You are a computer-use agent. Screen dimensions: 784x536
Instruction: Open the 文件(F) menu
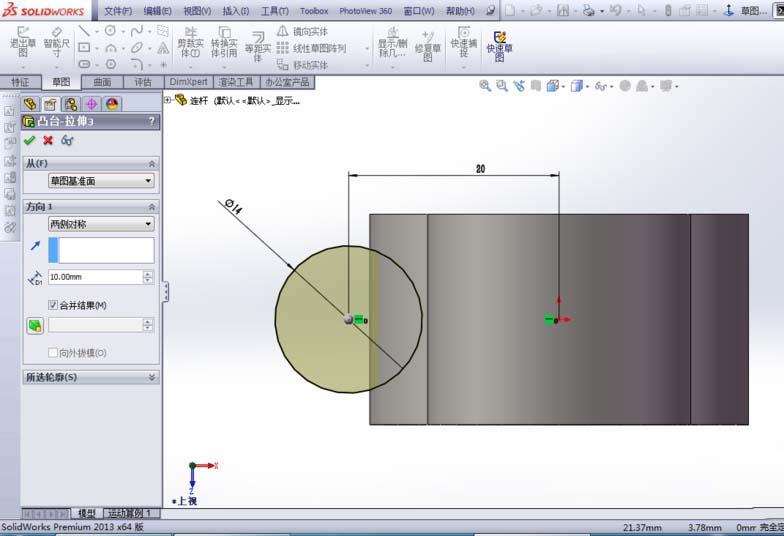(118, 11)
